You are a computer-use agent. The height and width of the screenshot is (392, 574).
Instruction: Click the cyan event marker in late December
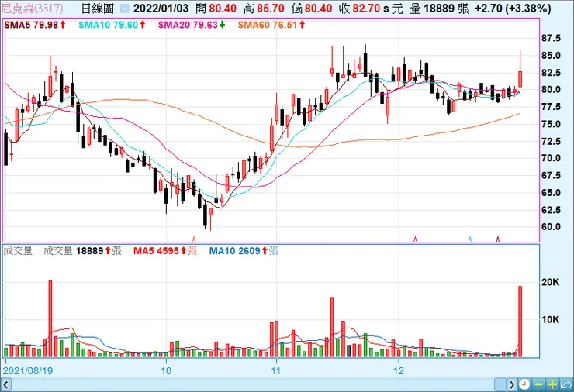pyautogui.click(x=470, y=239)
